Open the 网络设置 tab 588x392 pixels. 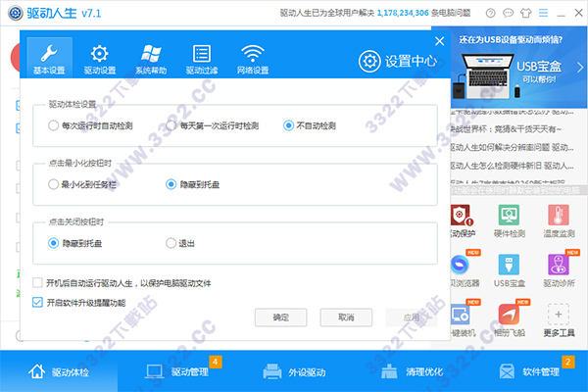point(253,58)
